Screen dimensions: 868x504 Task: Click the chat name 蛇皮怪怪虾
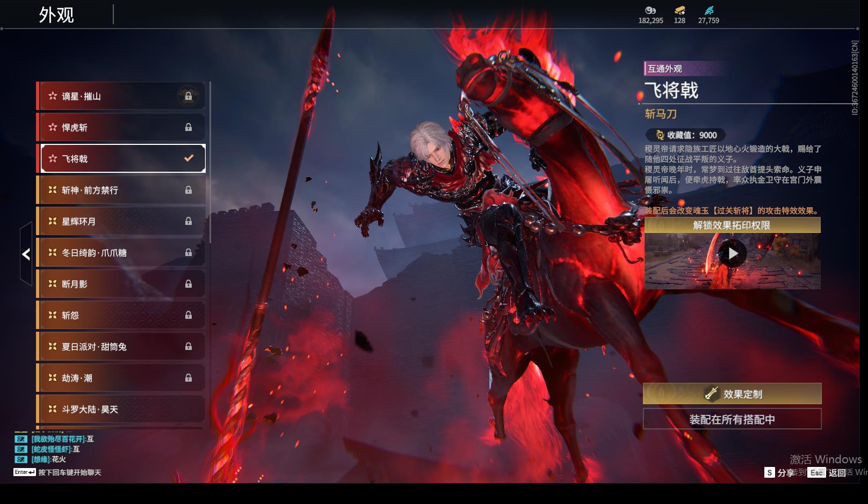[52, 449]
